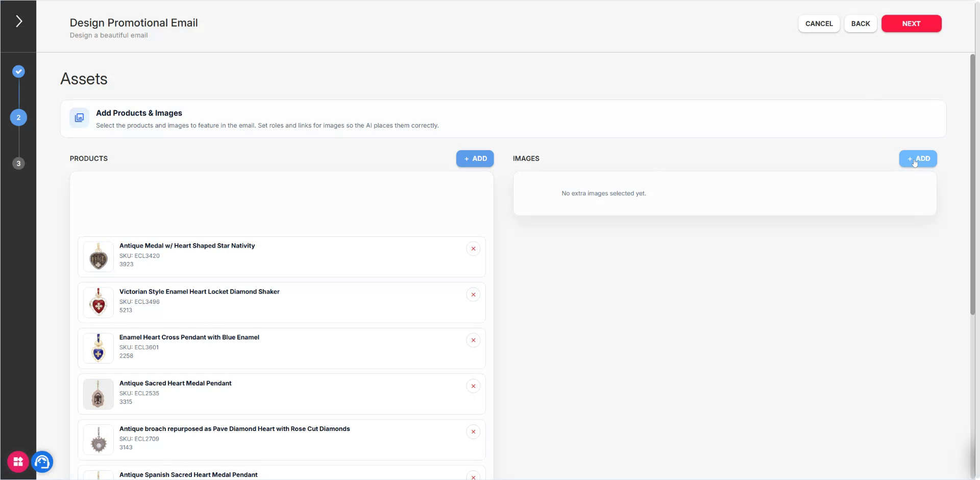The height and width of the screenshot is (480, 980).
Task: Remove Antique Spanish Sacred Heart Medal Pendant
Action: tap(473, 476)
